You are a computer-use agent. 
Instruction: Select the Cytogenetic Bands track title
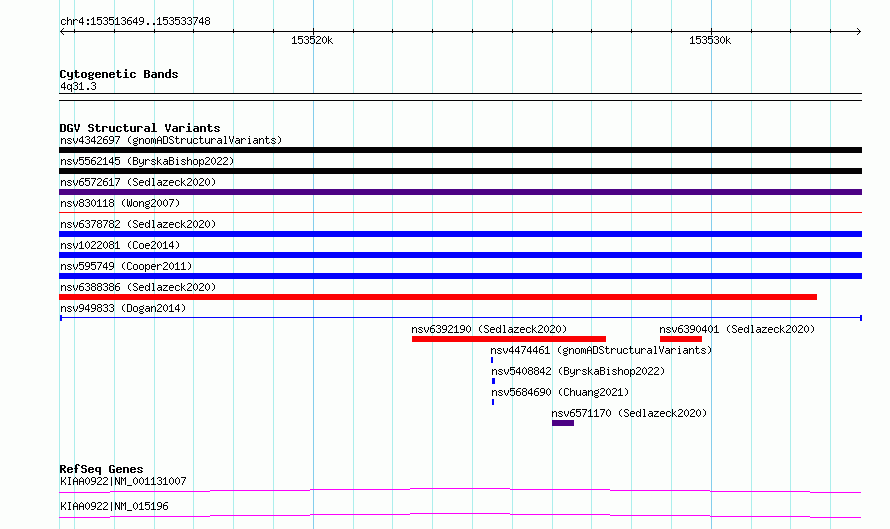pos(119,74)
